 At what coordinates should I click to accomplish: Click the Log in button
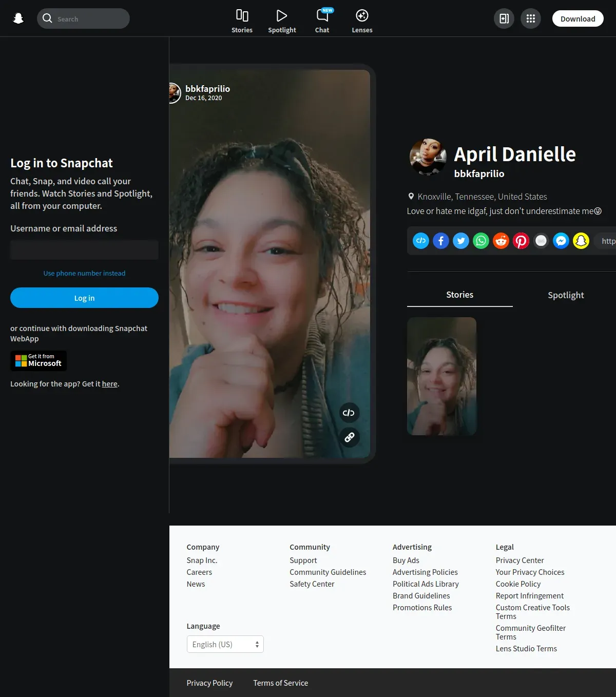pos(84,298)
